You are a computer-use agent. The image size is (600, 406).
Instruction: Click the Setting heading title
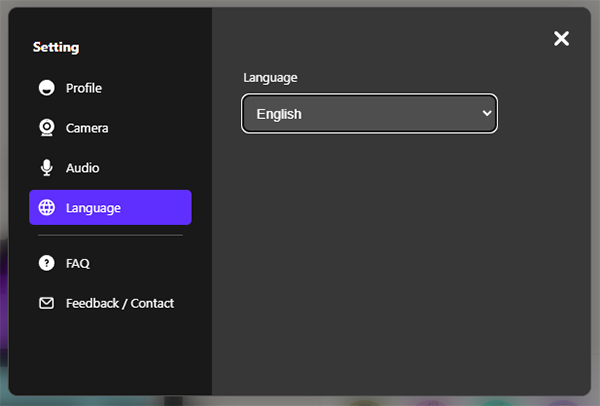pyautogui.click(x=56, y=47)
